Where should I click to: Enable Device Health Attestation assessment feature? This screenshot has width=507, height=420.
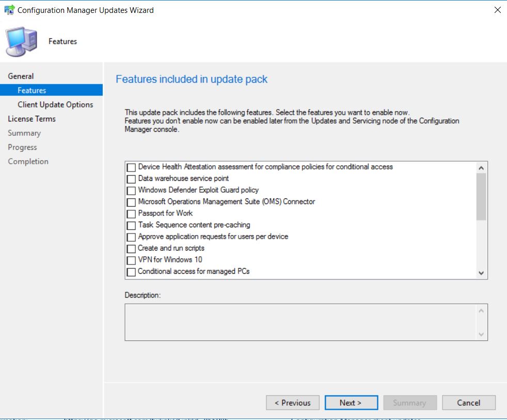click(x=131, y=167)
